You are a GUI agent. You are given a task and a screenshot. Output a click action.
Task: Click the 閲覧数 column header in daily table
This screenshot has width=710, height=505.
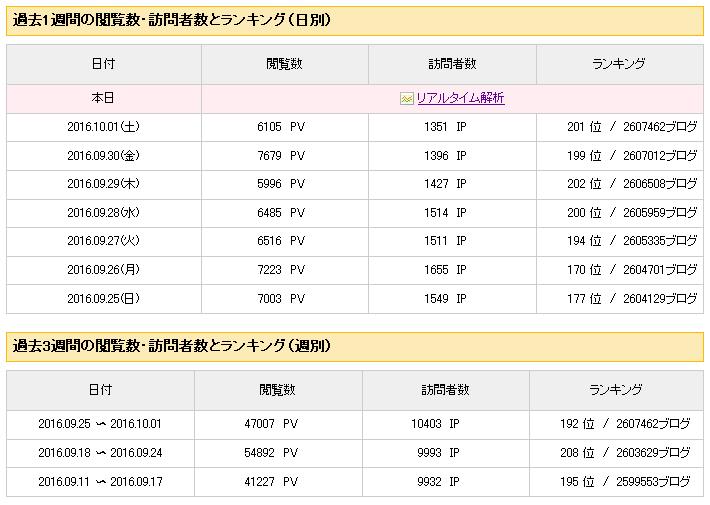[x=284, y=64]
